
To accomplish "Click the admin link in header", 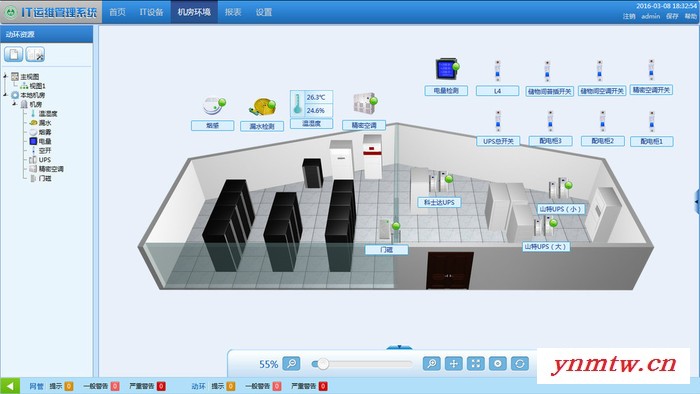I will click(x=650, y=16).
